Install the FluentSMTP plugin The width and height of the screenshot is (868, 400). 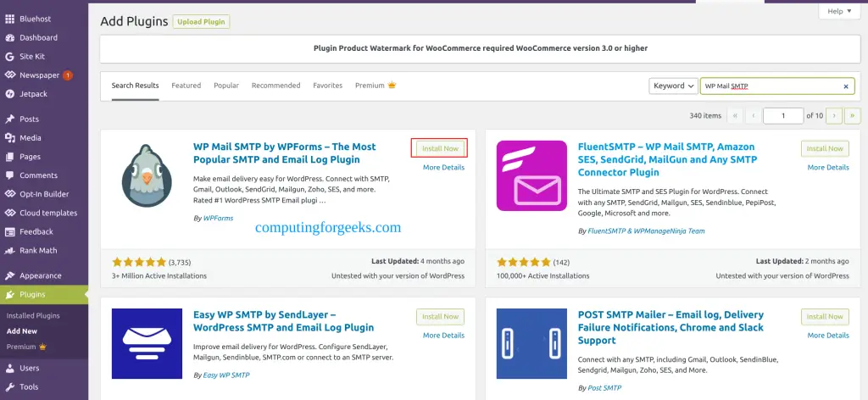825,148
